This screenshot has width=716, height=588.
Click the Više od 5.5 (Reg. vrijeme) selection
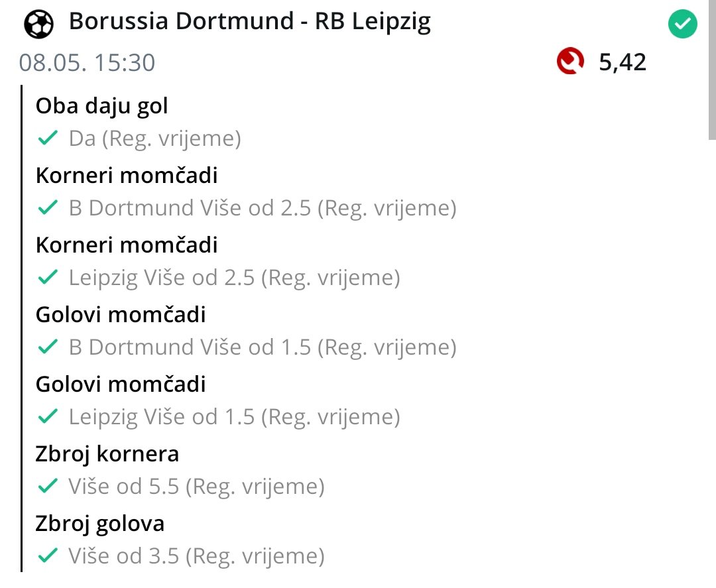coord(196,487)
